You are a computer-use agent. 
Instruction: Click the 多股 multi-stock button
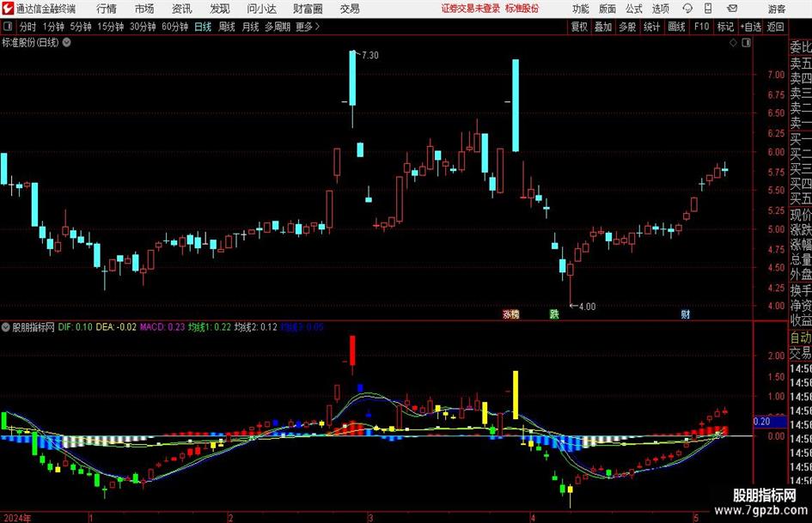[627, 27]
